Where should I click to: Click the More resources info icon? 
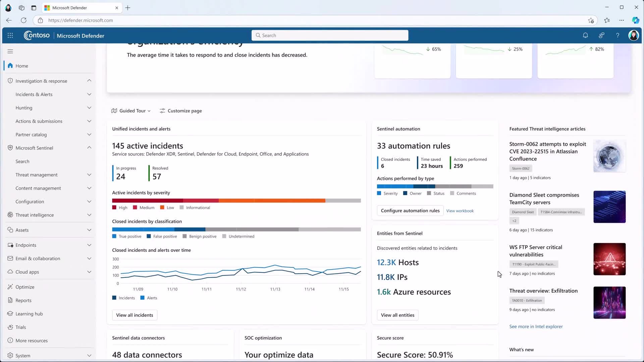(x=10, y=341)
